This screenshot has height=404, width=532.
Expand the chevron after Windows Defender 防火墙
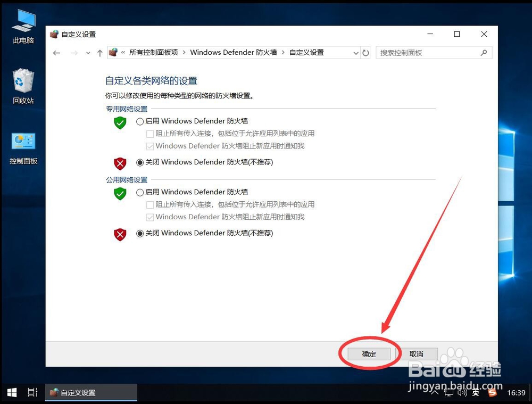click(283, 52)
